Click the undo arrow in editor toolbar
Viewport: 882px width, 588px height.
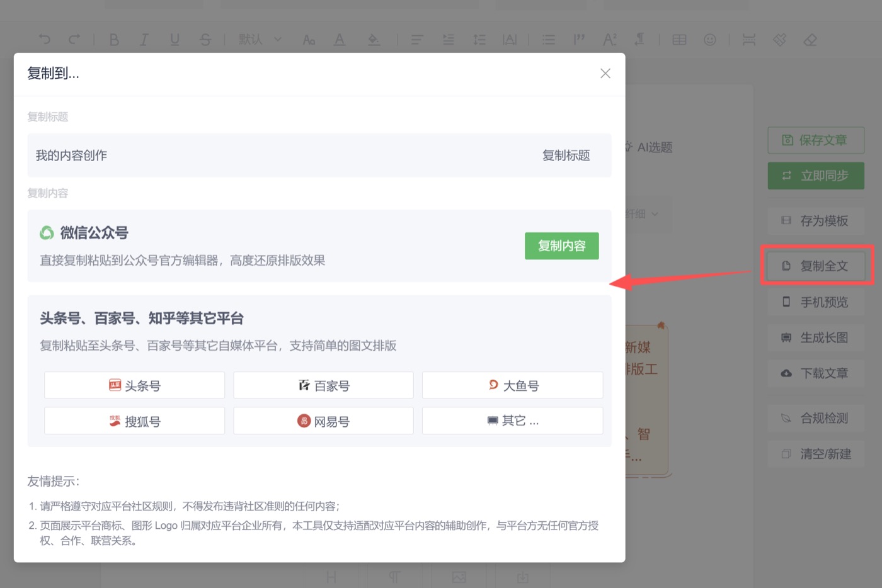44,40
